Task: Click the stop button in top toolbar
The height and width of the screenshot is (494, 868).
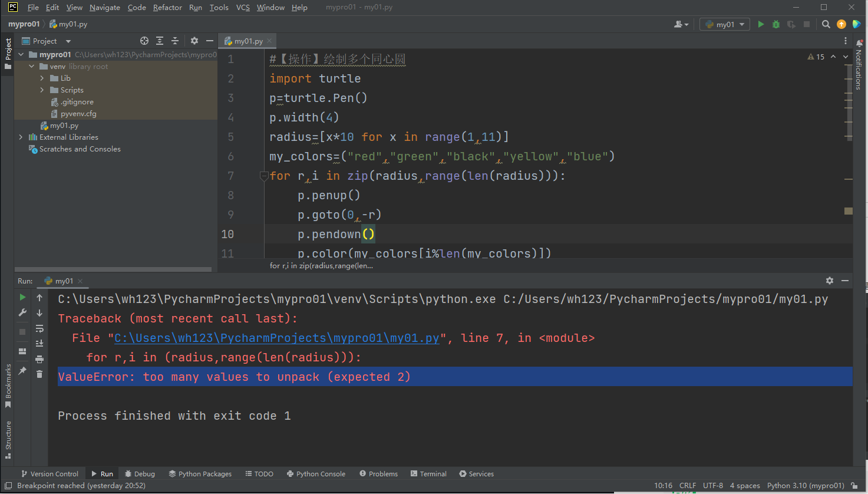Action: (807, 24)
